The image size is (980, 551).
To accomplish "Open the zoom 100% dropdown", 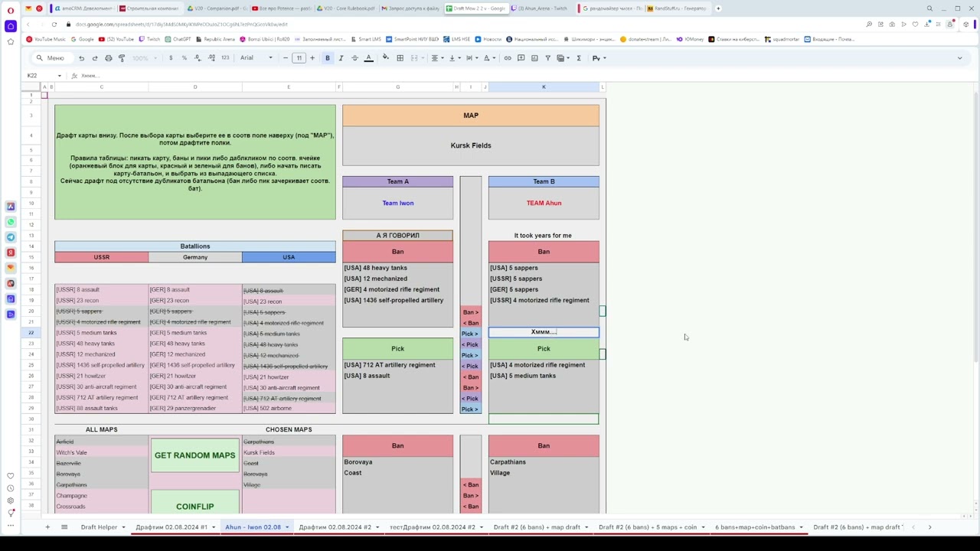I will click(143, 58).
